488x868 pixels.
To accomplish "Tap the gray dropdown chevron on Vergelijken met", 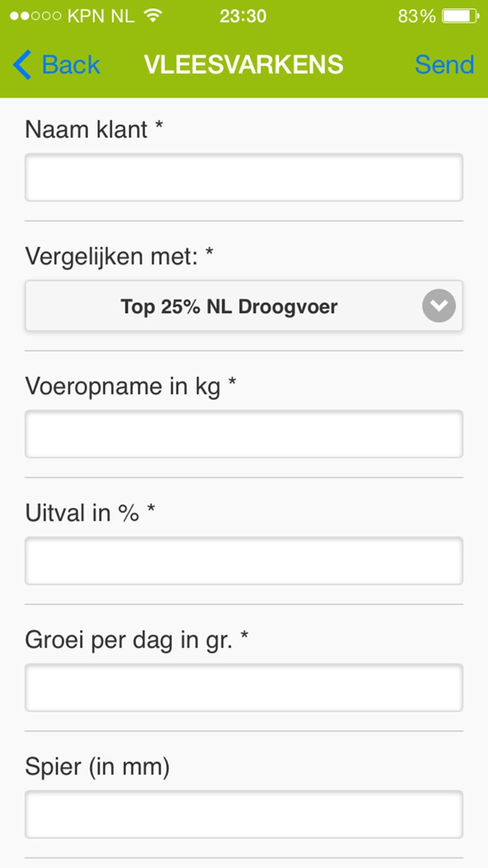I will coord(438,306).
